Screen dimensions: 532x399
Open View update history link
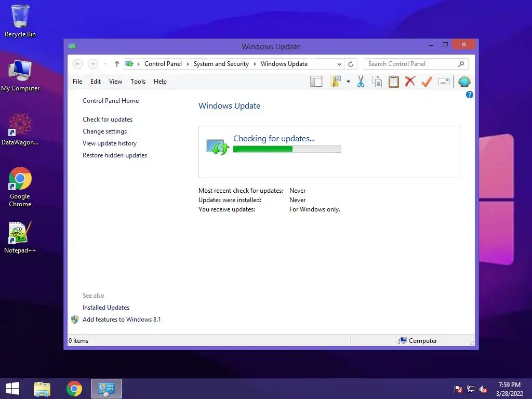pyautogui.click(x=110, y=143)
